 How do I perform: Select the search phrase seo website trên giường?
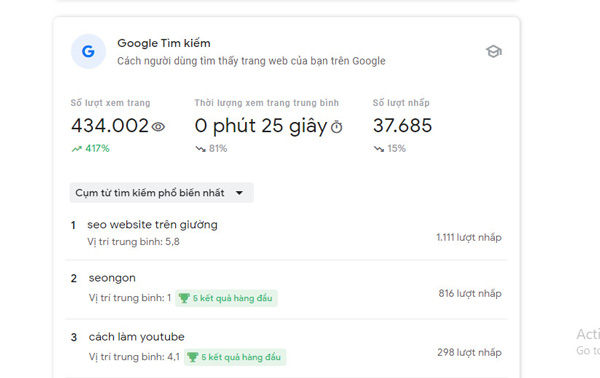152,225
